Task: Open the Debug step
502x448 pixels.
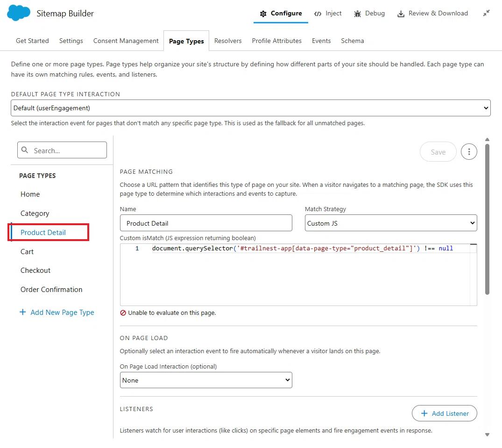Action: [369, 14]
